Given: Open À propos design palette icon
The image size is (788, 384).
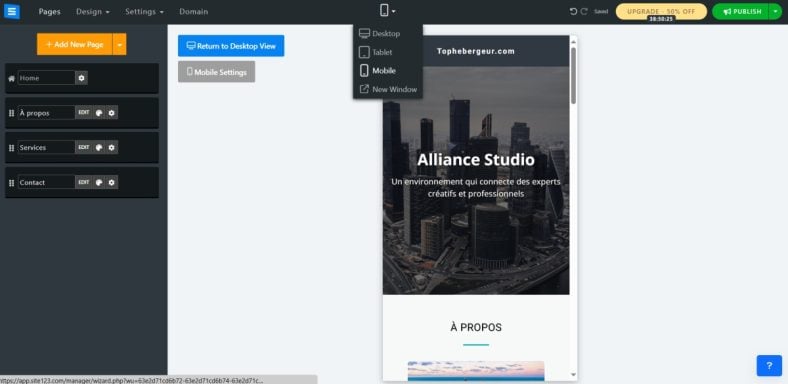Looking at the screenshot, I should [x=99, y=113].
